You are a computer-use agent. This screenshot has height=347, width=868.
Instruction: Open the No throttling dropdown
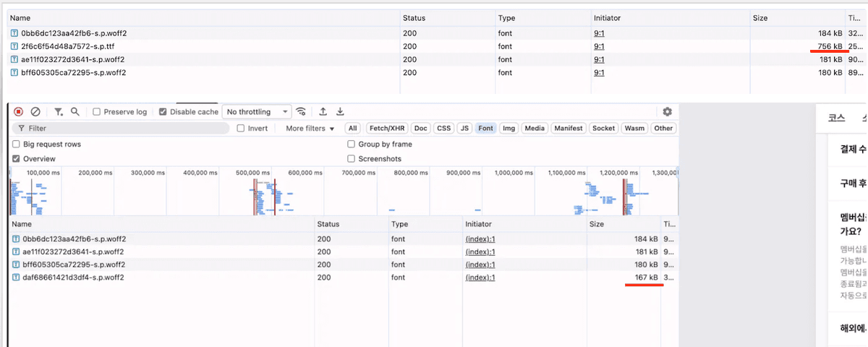[x=257, y=112]
